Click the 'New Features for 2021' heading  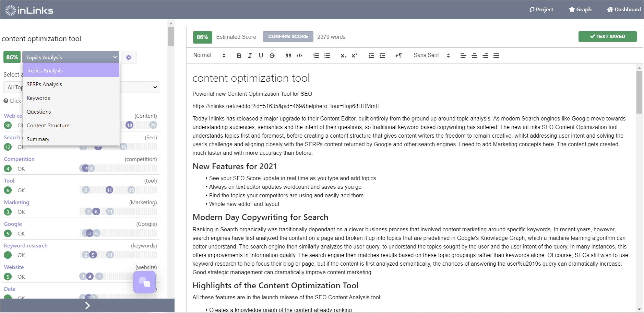tap(235, 166)
